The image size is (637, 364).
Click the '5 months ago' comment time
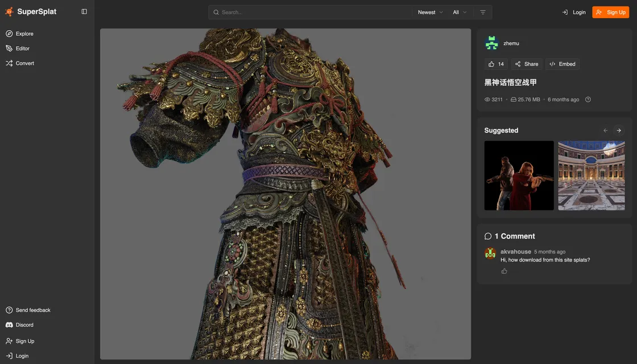click(x=549, y=252)
